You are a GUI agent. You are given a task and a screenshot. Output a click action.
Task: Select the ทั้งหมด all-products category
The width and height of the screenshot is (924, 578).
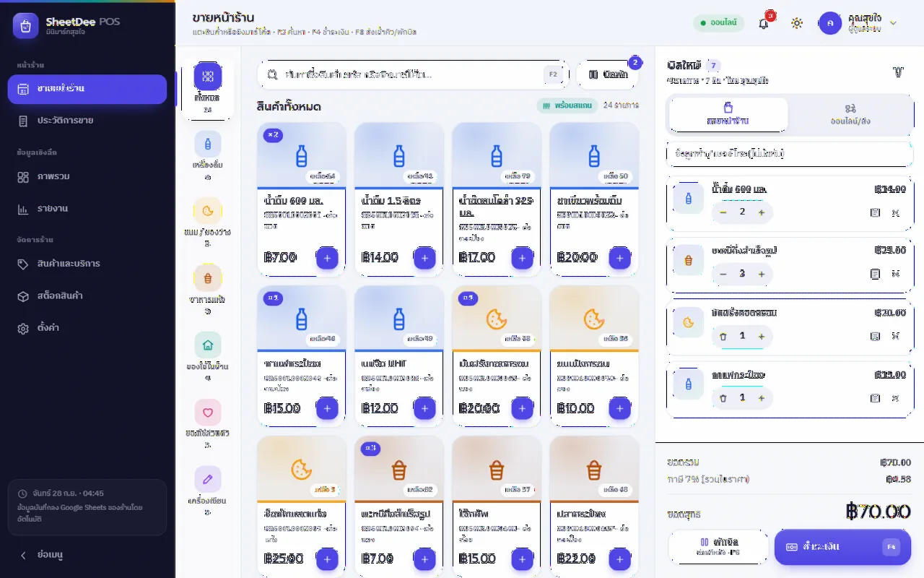[207, 89]
